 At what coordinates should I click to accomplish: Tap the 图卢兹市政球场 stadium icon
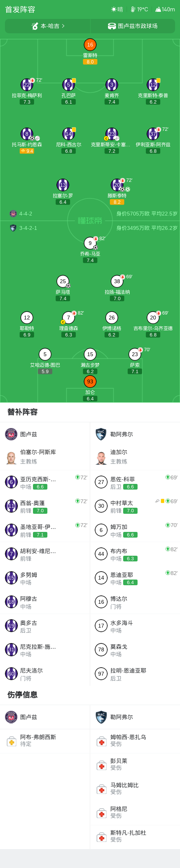[x=112, y=26]
